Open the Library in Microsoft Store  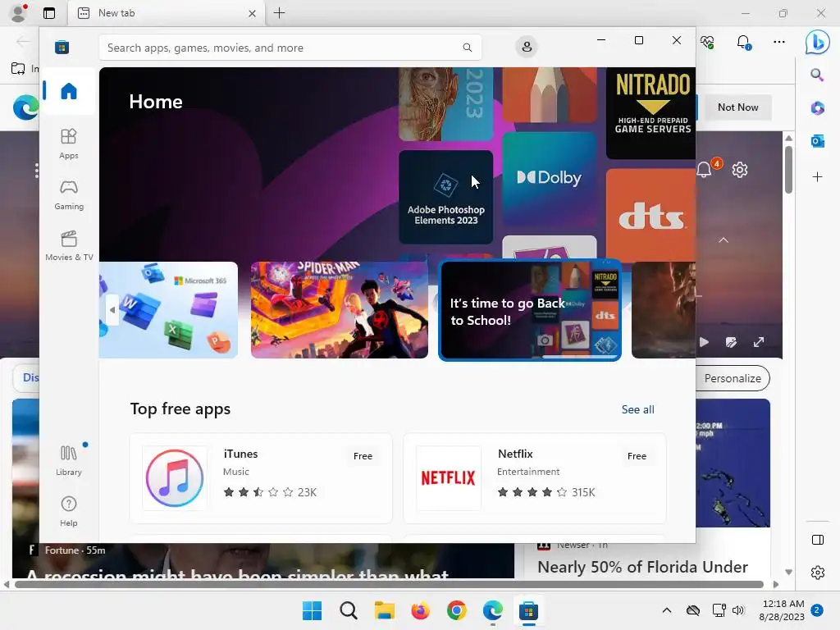point(69,460)
